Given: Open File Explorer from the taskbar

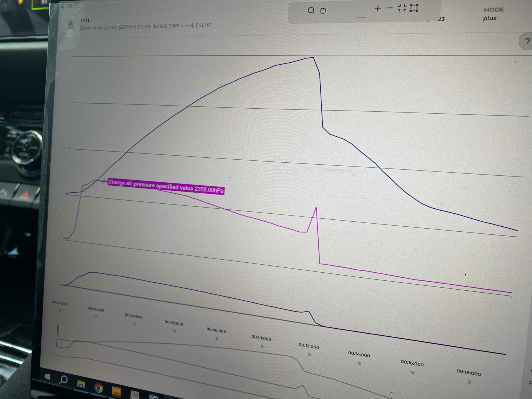Looking at the screenshot, I should (81, 384).
